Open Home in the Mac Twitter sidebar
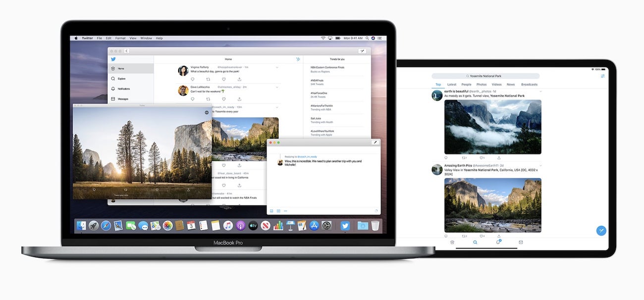The width and height of the screenshot is (644, 300). pyautogui.click(x=131, y=68)
